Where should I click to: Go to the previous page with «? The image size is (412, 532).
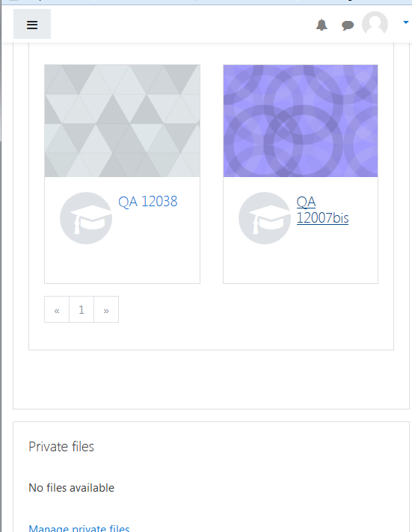[x=57, y=309]
